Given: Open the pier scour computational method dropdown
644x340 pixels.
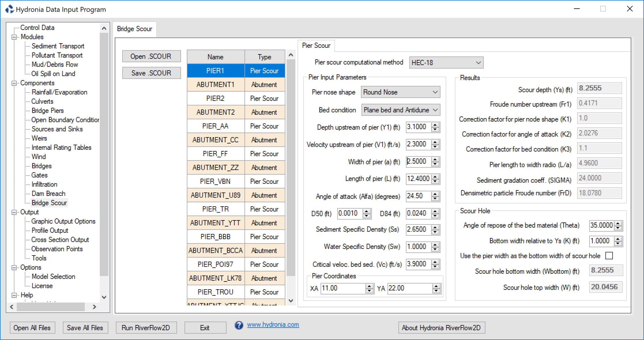Looking at the screenshot, I should (x=446, y=63).
